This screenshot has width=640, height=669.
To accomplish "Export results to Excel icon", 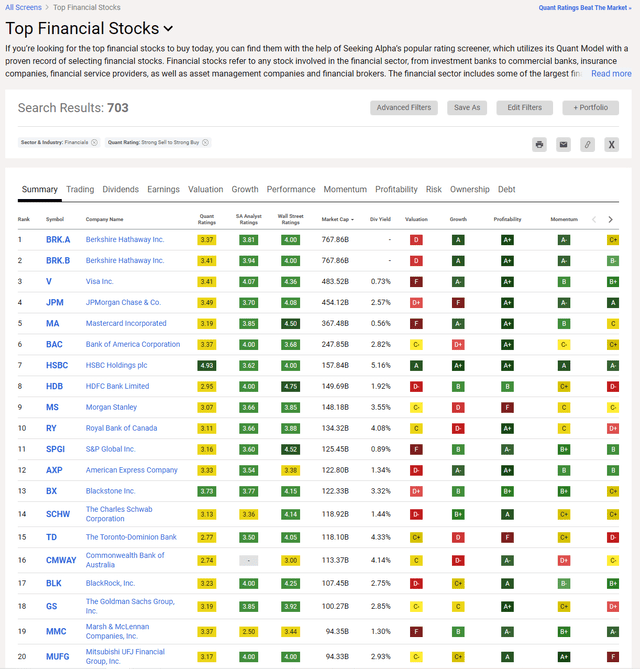I will tap(611, 145).
